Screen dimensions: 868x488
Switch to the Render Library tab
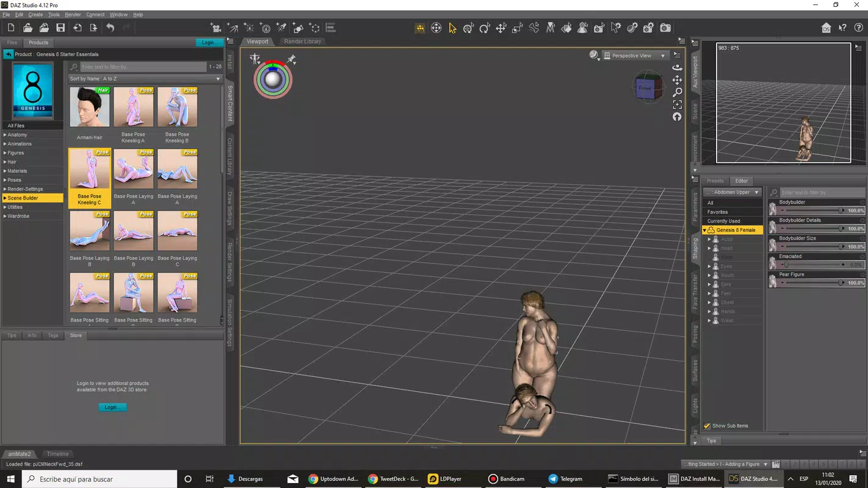[303, 41]
